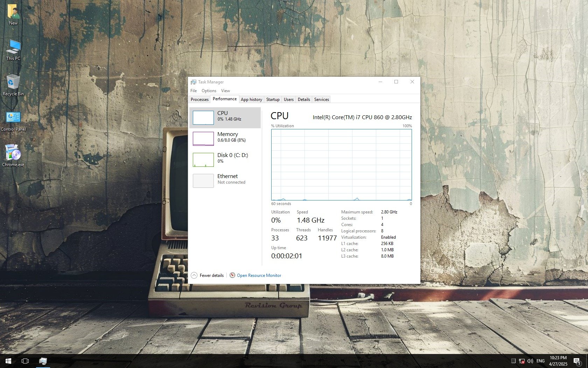
Task: Click the Task Manager CPU meter tray icon
Action: [x=513, y=361]
